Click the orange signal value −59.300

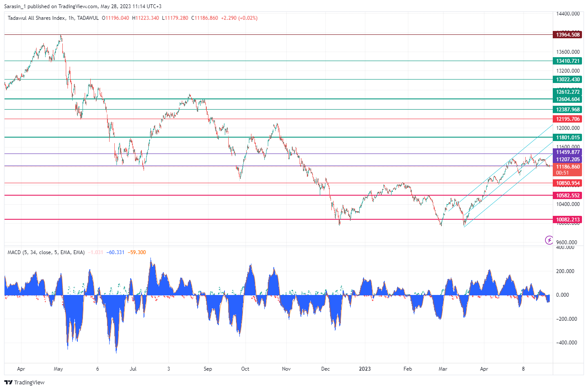point(137,252)
